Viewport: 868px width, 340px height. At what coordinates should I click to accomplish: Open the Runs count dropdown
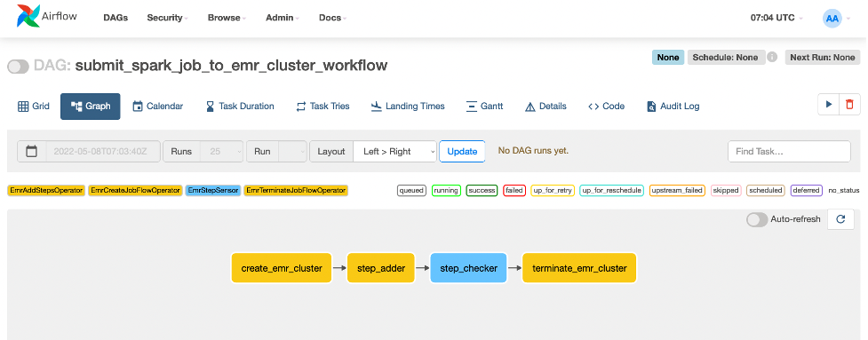pyautogui.click(x=221, y=152)
